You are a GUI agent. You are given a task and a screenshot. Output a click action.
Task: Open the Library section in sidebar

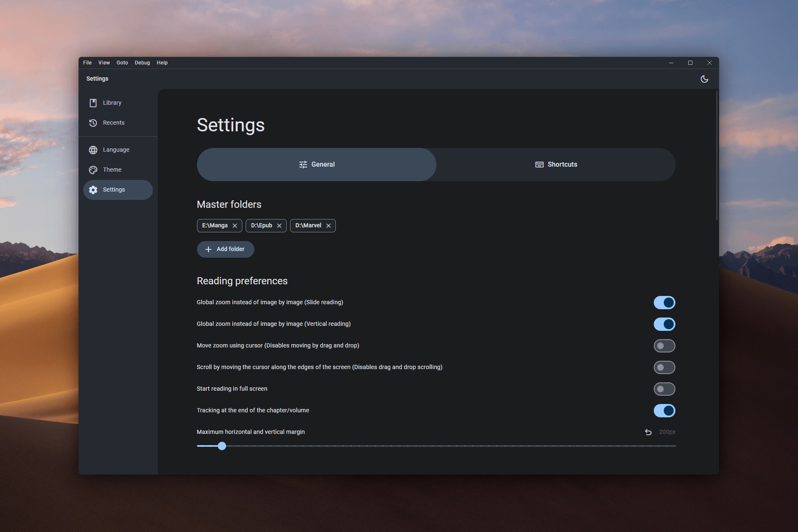(x=93, y=103)
